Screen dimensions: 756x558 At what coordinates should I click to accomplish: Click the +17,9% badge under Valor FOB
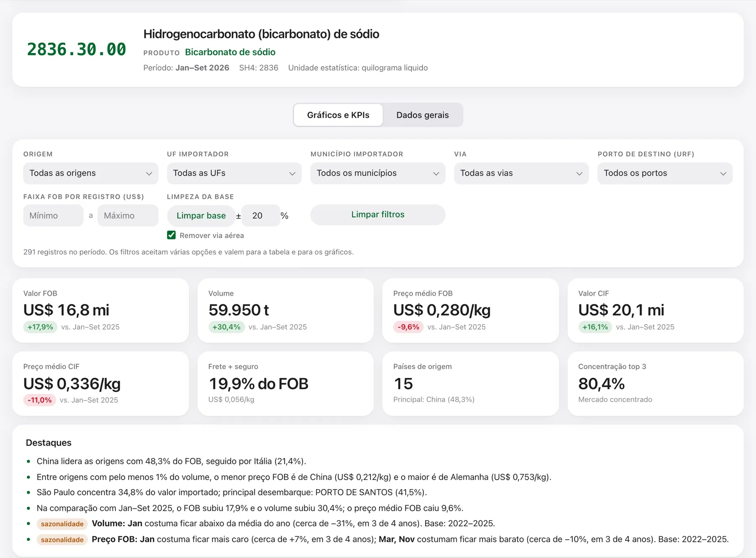tap(40, 327)
